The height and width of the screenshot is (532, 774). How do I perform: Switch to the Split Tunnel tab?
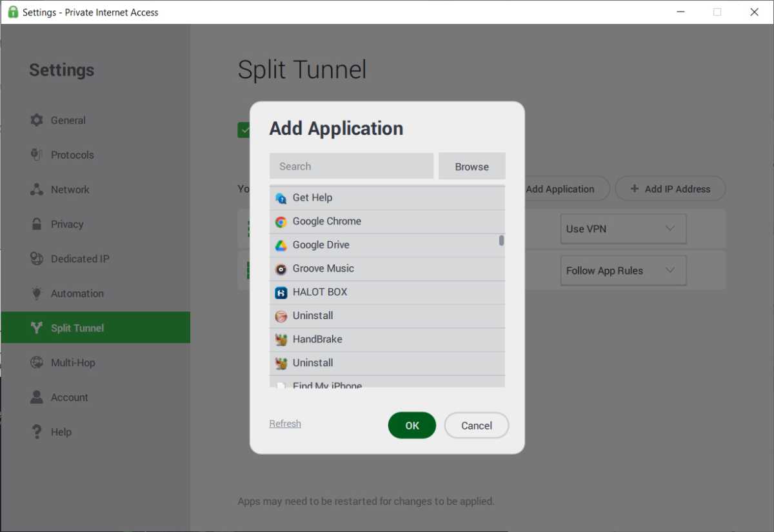[x=95, y=328]
